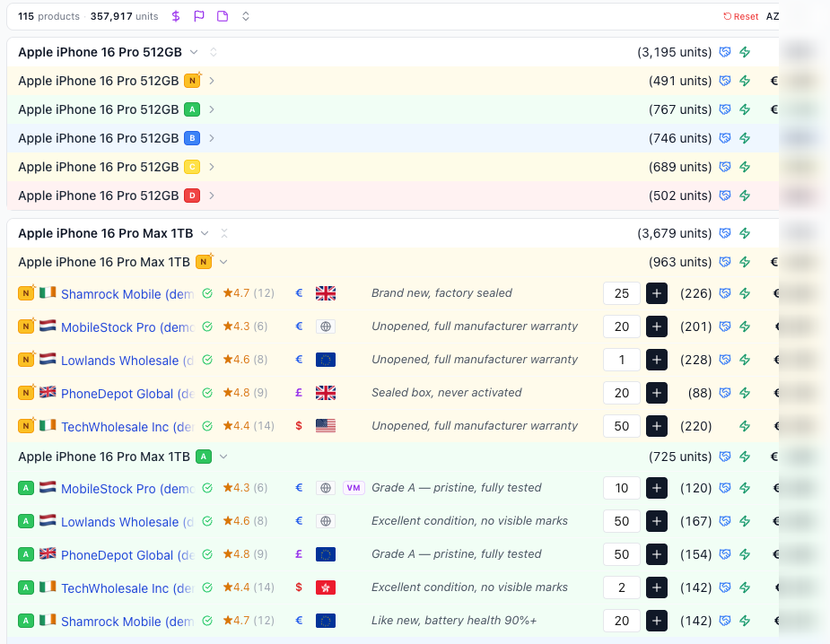Click lightning icon on 512GB grade D row

(x=745, y=196)
